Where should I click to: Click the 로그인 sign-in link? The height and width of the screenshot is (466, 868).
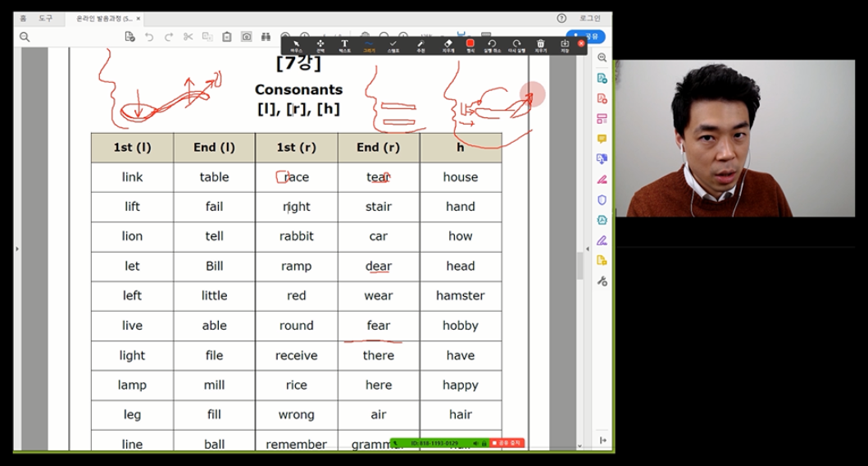tap(590, 18)
